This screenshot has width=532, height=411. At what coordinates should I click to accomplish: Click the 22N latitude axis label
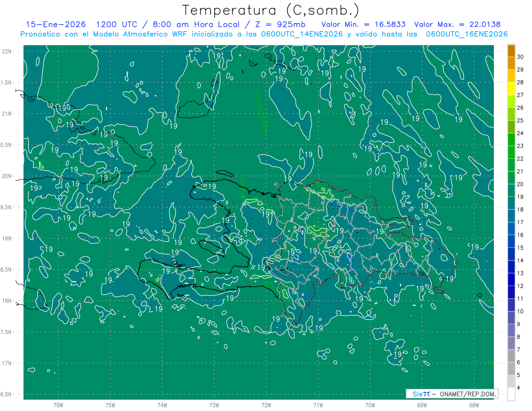tap(8, 51)
